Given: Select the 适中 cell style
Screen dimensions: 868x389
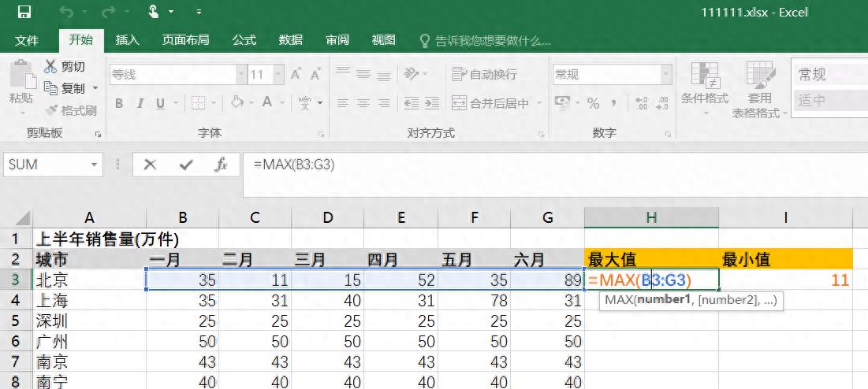Looking at the screenshot, I should pyautogui.click(x=830, y=101).
